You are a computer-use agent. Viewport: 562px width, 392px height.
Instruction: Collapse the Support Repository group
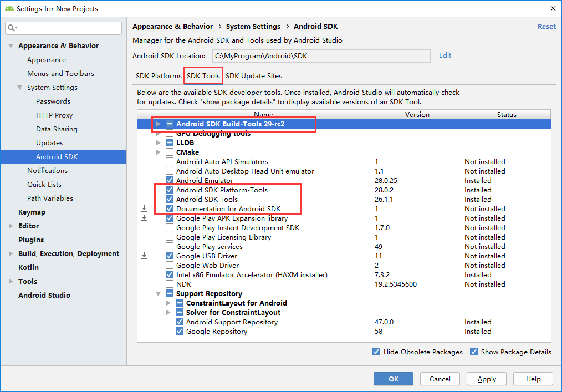coord(158,294)
